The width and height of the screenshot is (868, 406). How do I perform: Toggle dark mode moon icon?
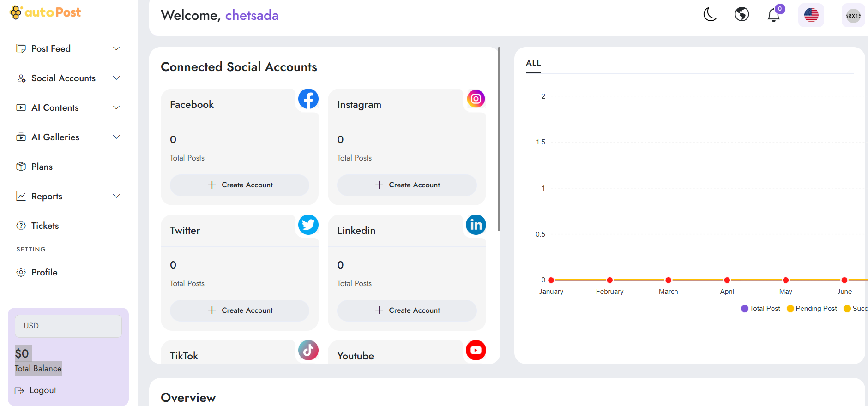click(710, 15)
